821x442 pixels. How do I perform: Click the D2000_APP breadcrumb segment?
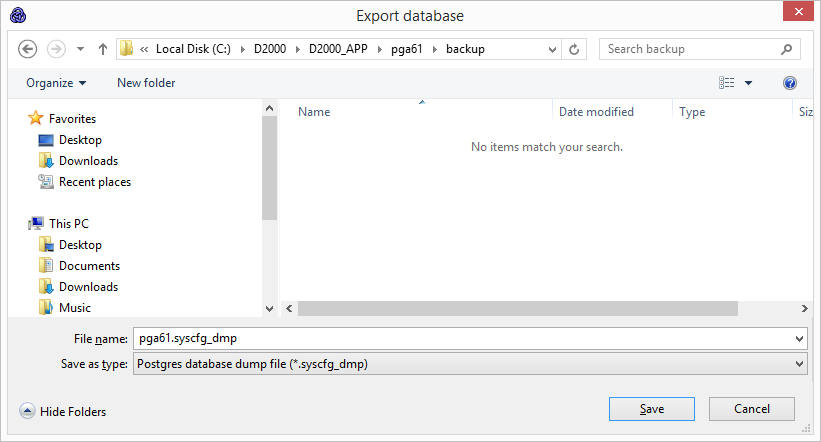tap(336, 49)
